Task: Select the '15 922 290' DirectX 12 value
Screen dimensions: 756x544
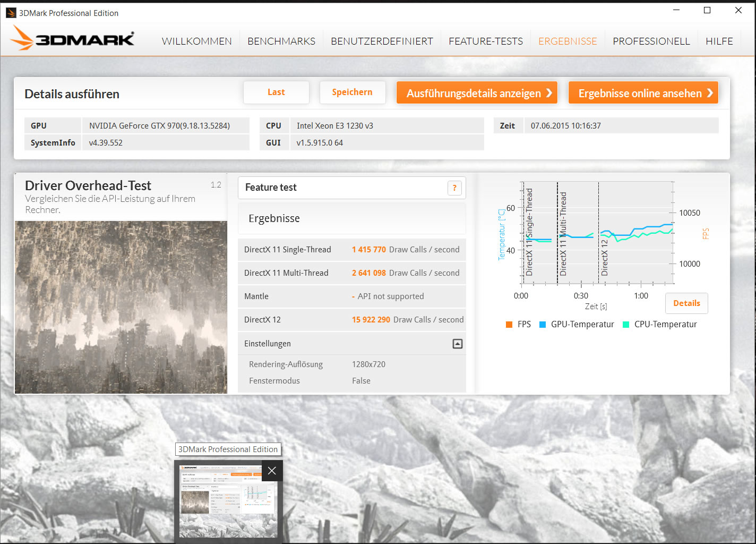Action: click(371, 320)
